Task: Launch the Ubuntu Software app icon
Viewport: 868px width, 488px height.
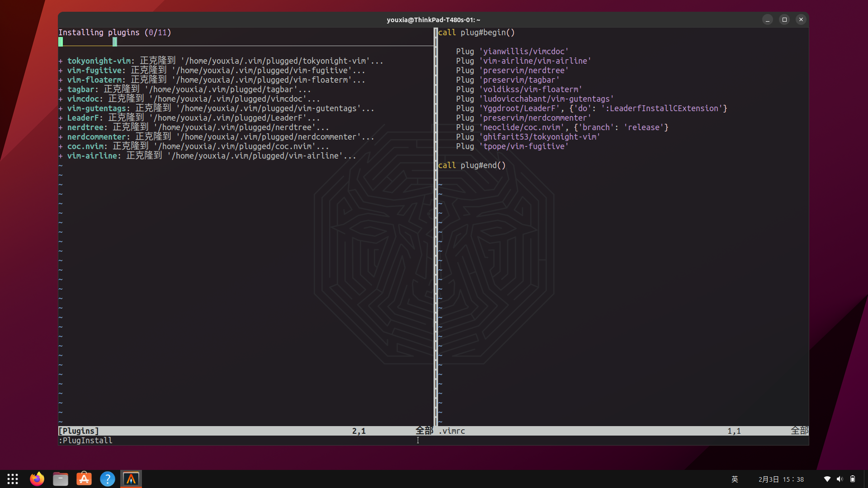Action: (x=84, y=479)
